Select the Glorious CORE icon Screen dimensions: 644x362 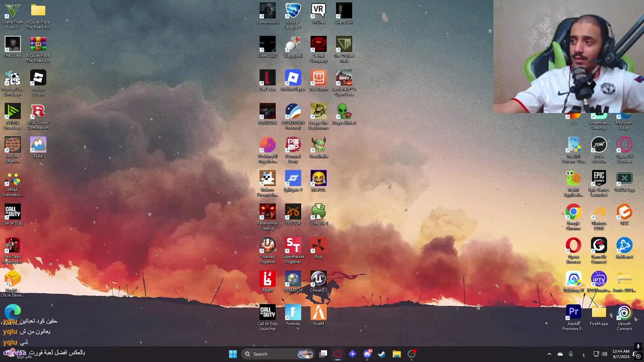tap(599, 218)
